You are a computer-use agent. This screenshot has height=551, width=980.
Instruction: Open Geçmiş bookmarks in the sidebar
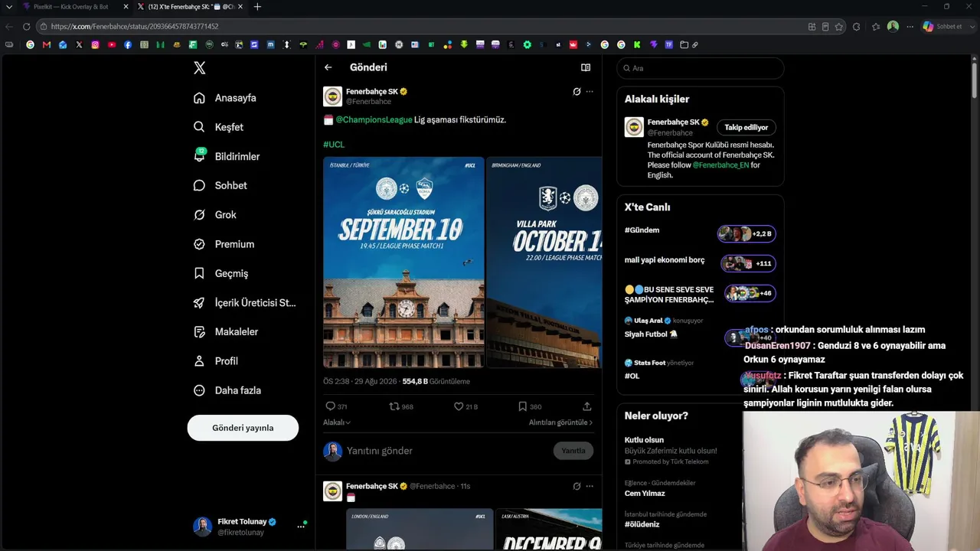221,273
